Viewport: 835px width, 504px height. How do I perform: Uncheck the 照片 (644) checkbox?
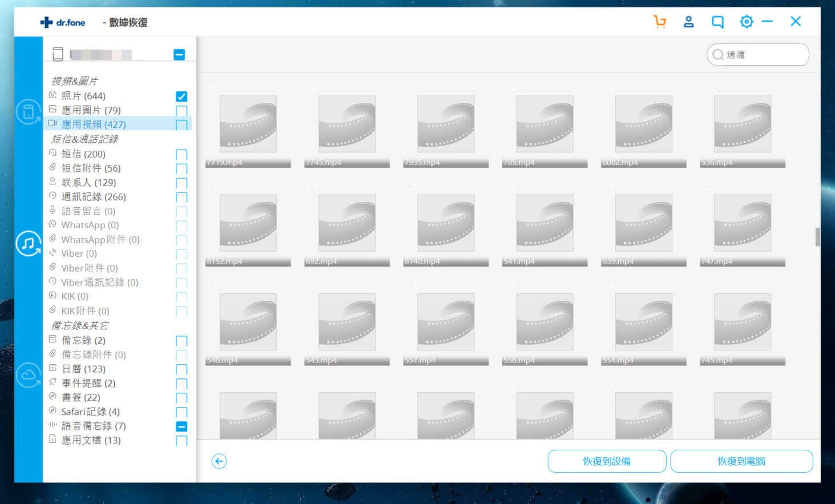click(181, 96)
